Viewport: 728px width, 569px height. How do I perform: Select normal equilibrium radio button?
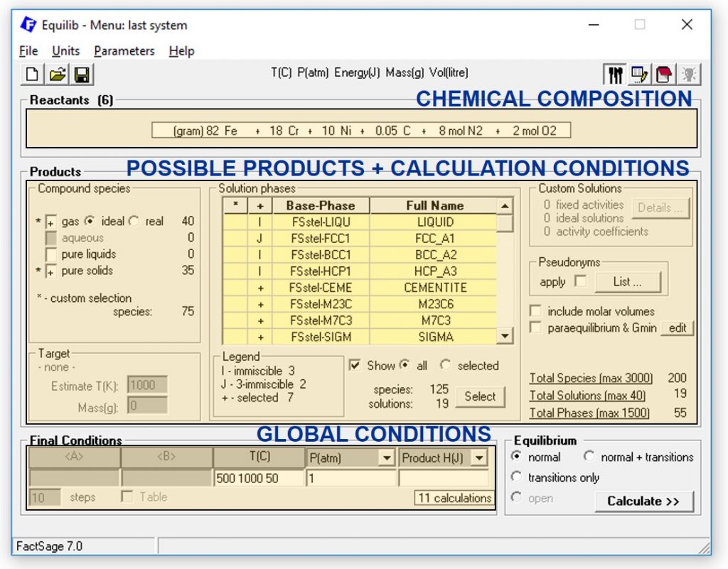(516, 456)
